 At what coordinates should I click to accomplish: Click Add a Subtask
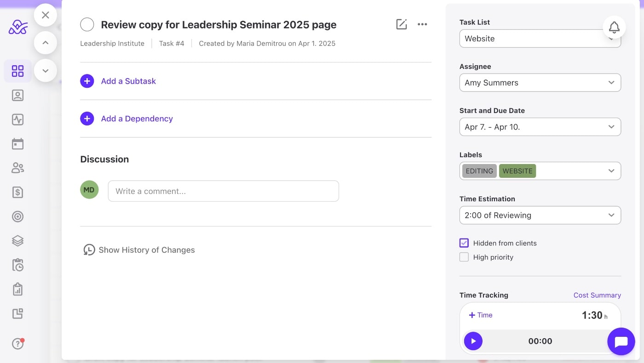point(128,81)
